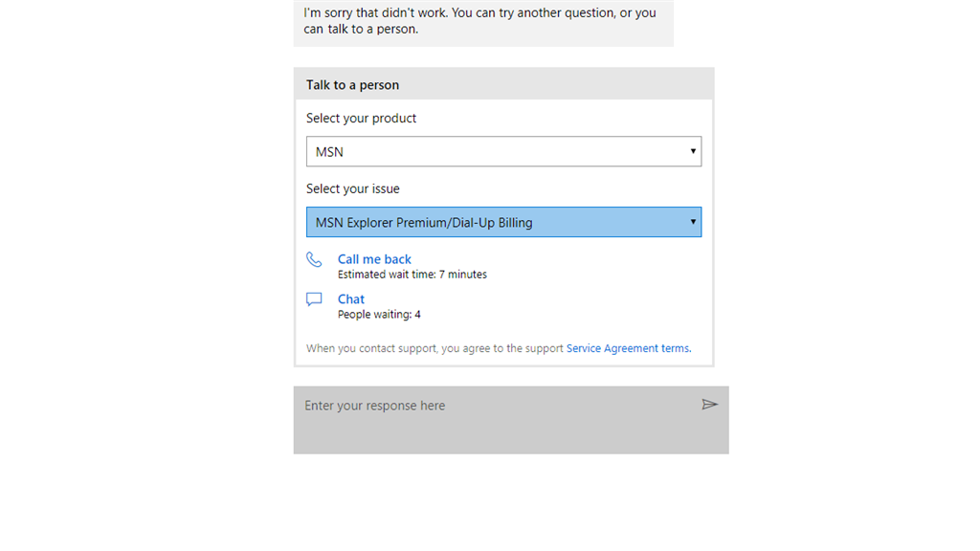Request a callback via Call me back

(x=374, y=259)
